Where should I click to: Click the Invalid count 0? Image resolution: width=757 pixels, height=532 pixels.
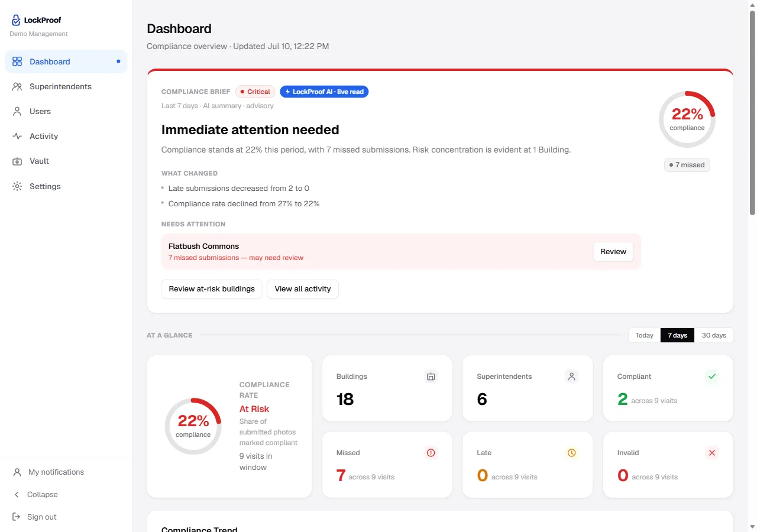pos(623,476)
